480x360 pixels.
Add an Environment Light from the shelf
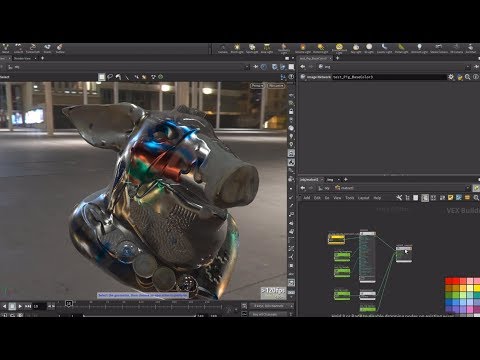[x=339, y=49]
